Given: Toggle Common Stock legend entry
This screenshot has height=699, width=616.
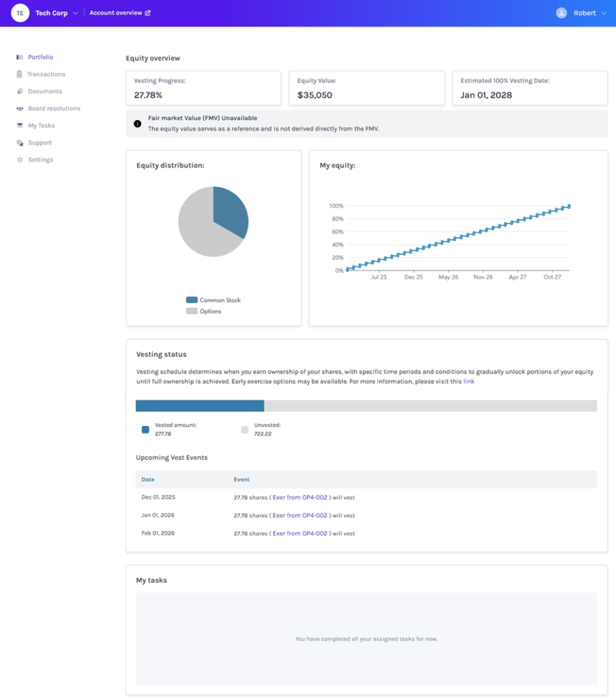Looking at the screenshot, I should 214,300.
